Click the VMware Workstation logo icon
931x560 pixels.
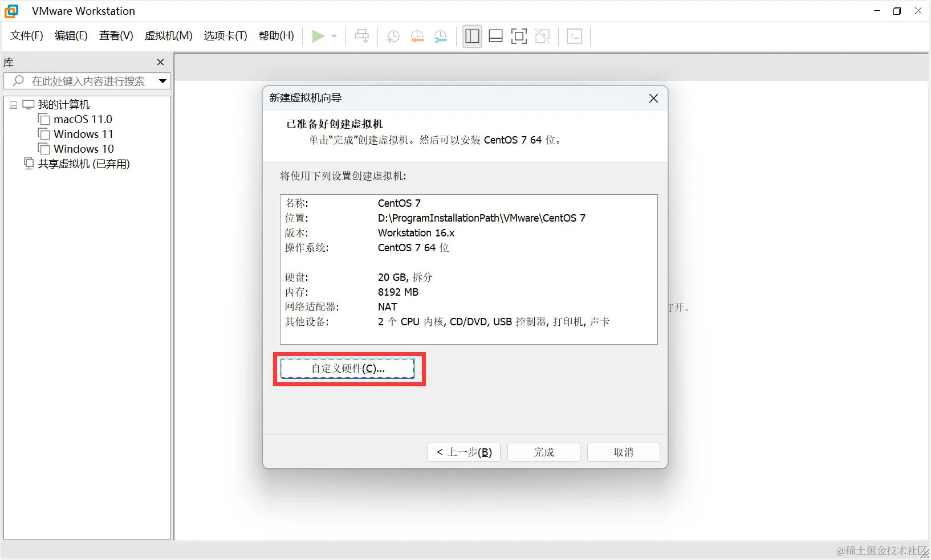click(11, 11)
